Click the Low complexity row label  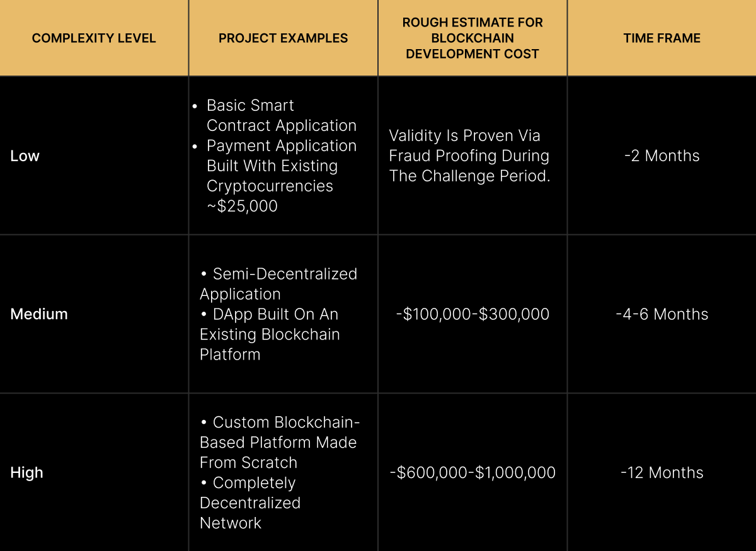point(25,156)
